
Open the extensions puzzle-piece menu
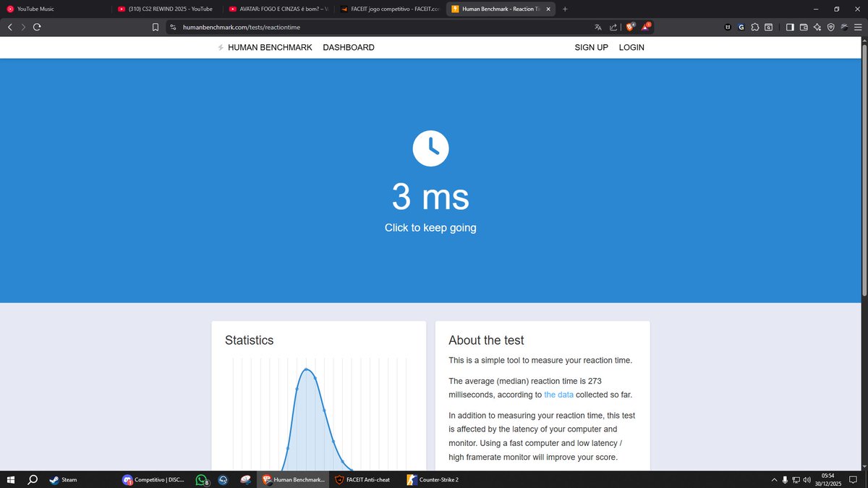755,28
